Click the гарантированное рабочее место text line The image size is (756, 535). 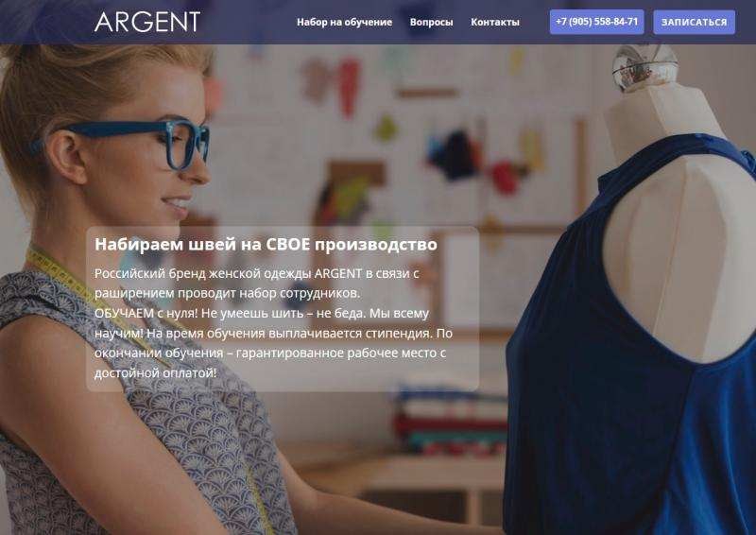click(x=270, y=354)
